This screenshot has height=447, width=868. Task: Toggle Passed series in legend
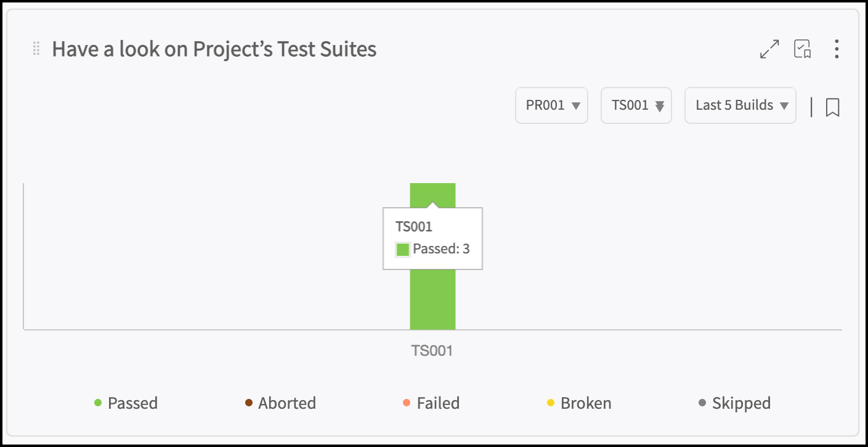126,403
